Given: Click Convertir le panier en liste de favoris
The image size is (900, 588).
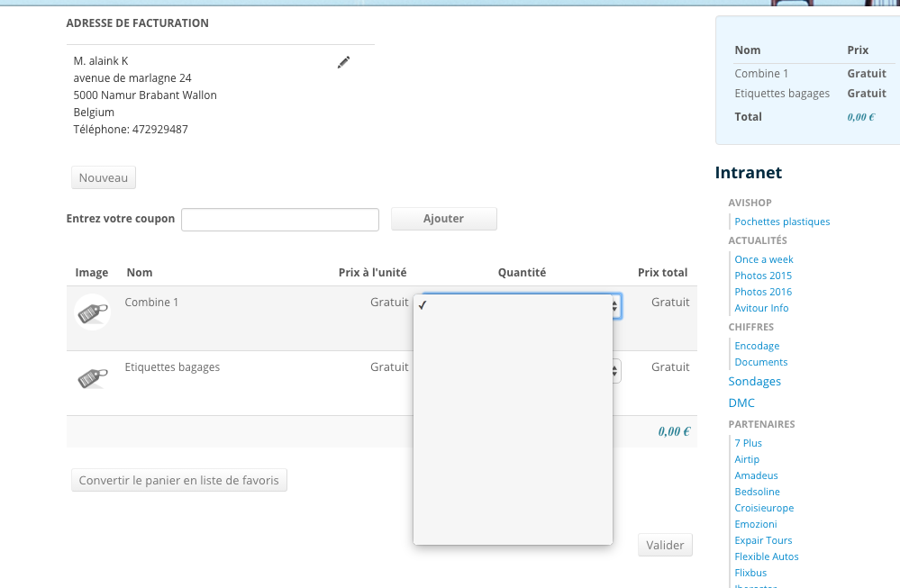Looking at the screenshot, I should coord(179,480).
